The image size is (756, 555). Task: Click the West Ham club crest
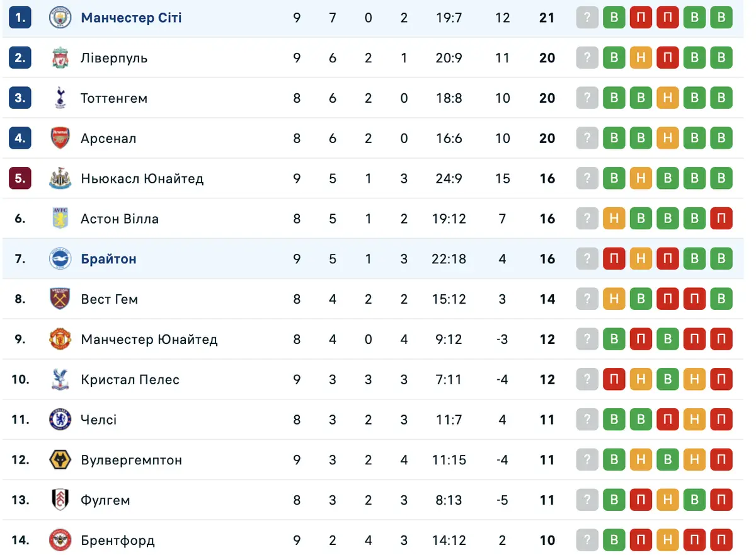[60, 299]
